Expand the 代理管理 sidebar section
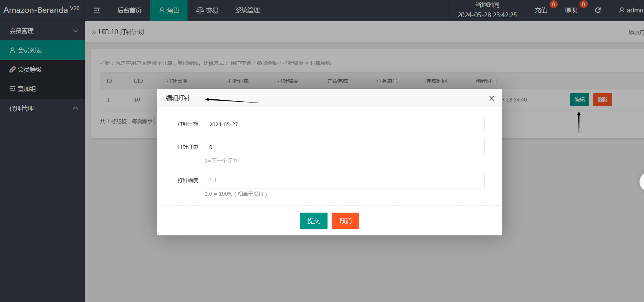The image size is (644, 302). pos(42,109)
